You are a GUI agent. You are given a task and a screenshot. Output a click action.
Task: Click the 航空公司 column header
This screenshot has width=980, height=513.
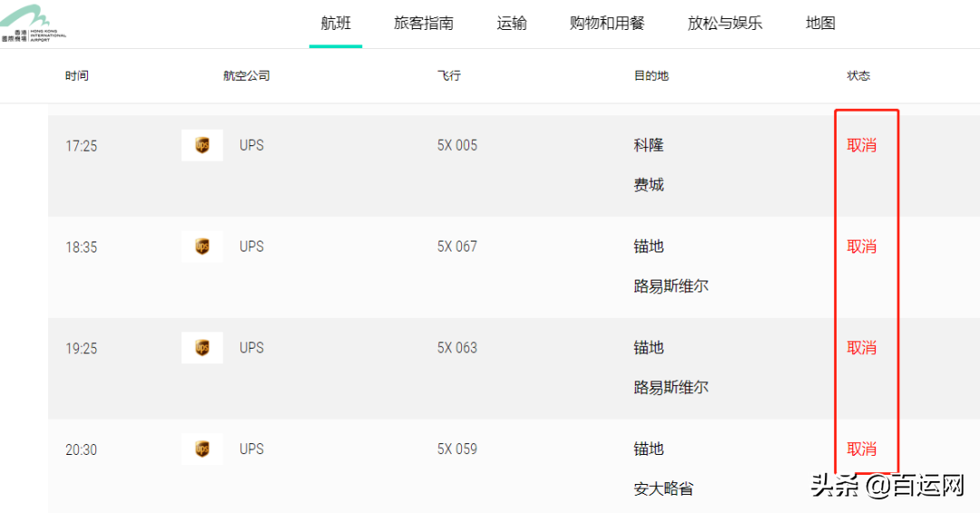coord(246,75)
